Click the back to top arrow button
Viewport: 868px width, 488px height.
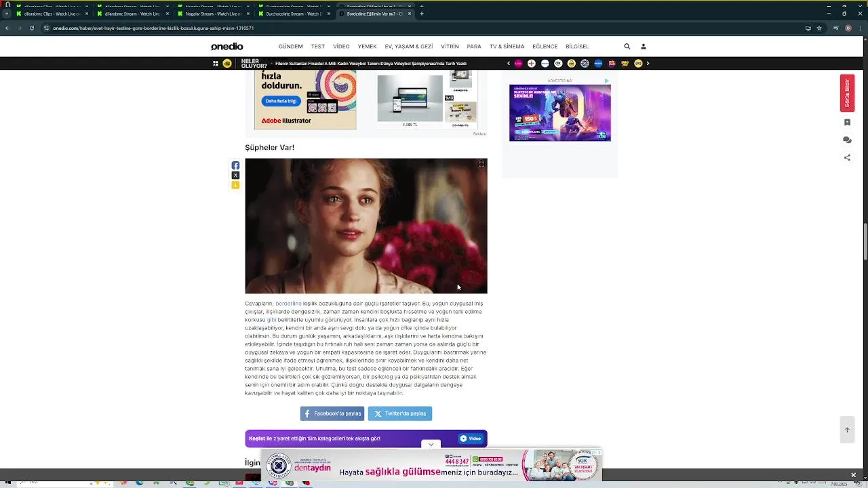click(x=847, y=430)
